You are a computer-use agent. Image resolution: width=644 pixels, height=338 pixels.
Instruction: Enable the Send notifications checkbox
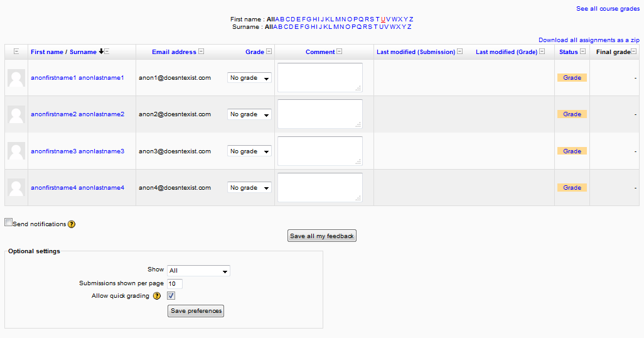tap(8, 222)
